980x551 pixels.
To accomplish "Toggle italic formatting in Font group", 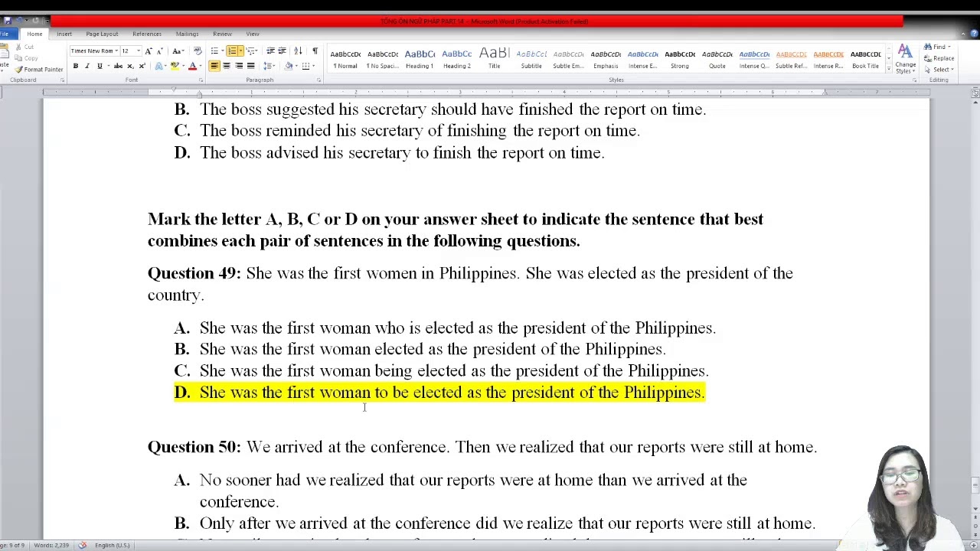I will [87, 66].
